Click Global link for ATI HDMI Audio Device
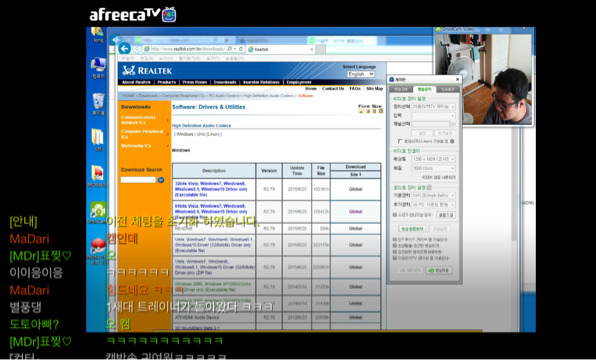Image resolution: width=596 pixels, height=360 pixels. pyautogui.click(x=355, y=317)
